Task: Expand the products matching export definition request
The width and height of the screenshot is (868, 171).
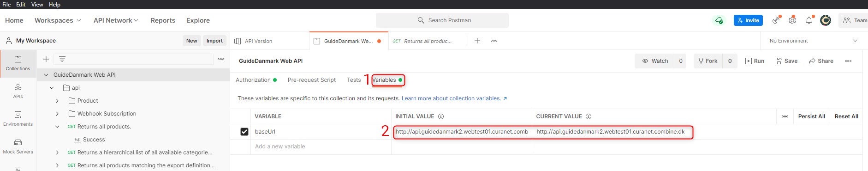Action: 57,165
